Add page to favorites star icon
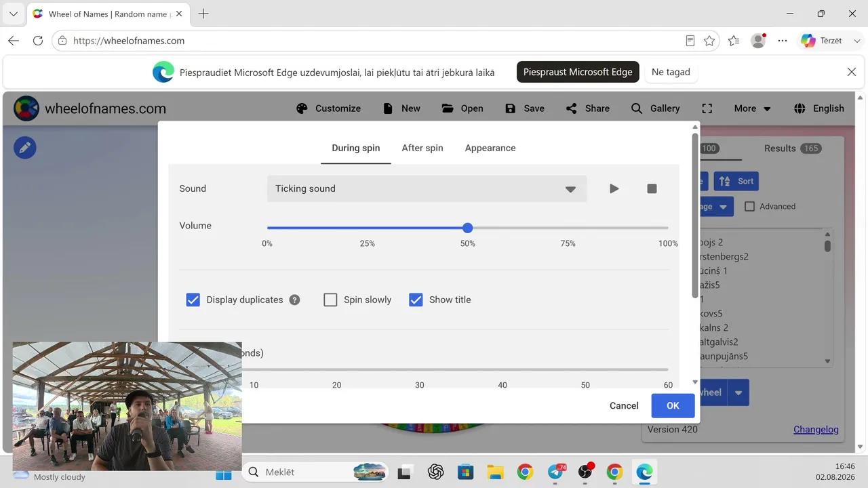 click(709, 41)
